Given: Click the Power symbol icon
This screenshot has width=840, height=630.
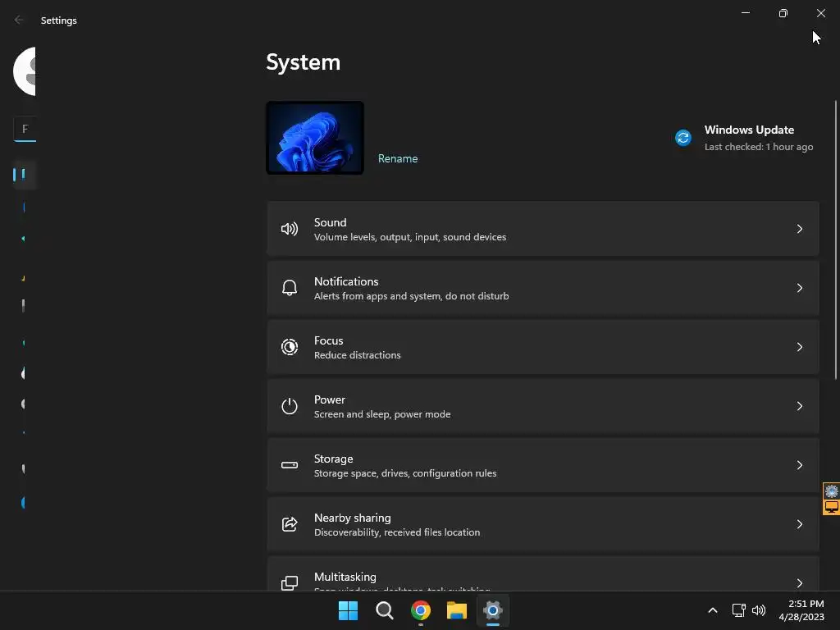Looking at the screenshot, I should (290, 406).
